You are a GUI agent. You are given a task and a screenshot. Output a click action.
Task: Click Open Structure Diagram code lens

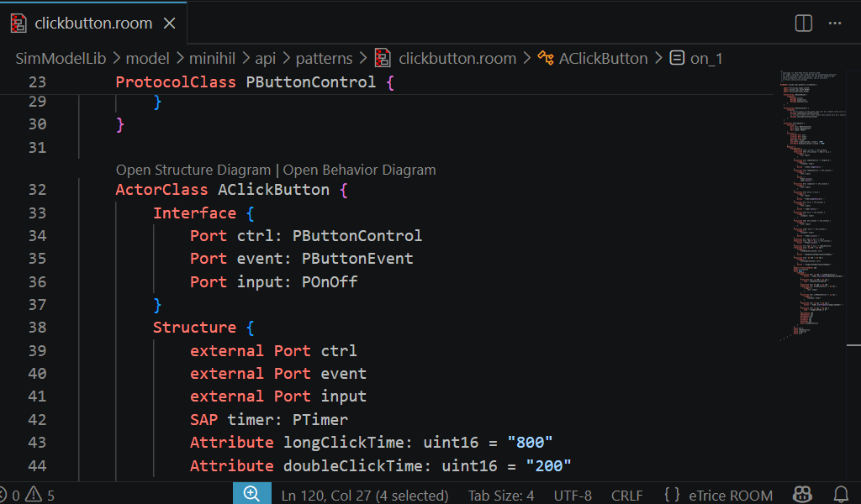(x=193, y=170)
